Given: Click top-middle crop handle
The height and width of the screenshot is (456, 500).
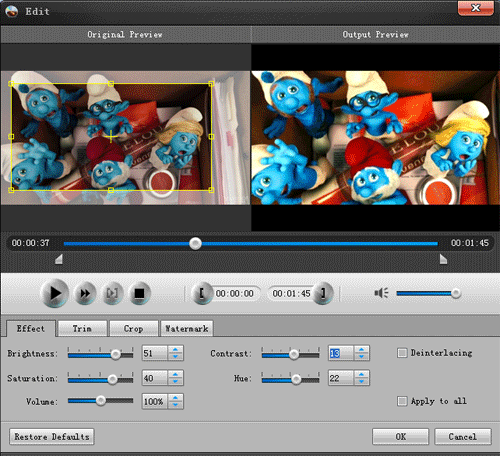Looking at the screenshot, I should tap(111, 84).
